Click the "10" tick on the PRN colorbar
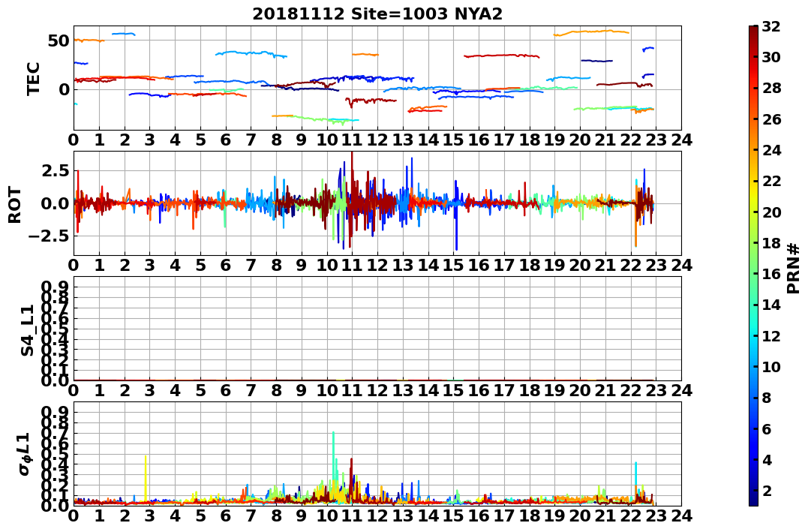This screenshot has width=808, height=532. point(771,366)
